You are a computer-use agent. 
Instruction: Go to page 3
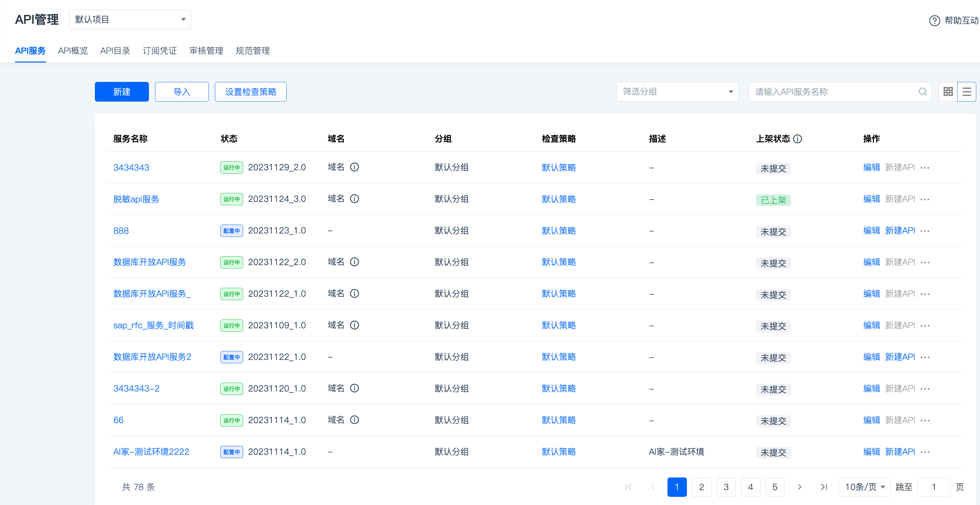(726, 487)
